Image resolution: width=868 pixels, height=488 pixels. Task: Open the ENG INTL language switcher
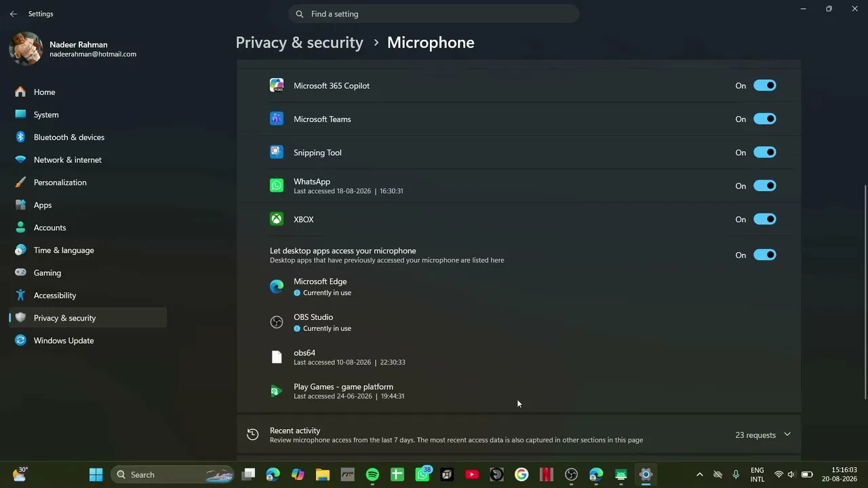click(757, 474)
